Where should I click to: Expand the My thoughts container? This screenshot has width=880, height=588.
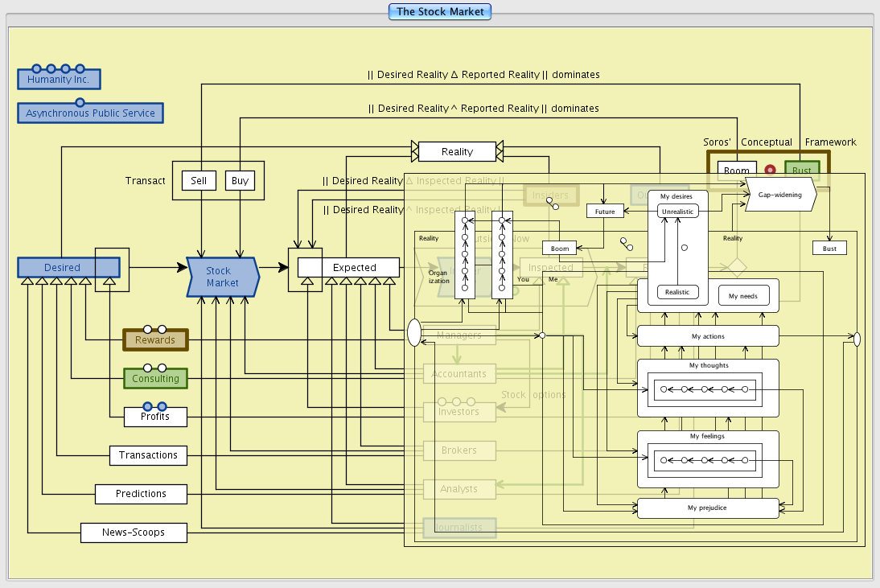(x=708, y=366)
